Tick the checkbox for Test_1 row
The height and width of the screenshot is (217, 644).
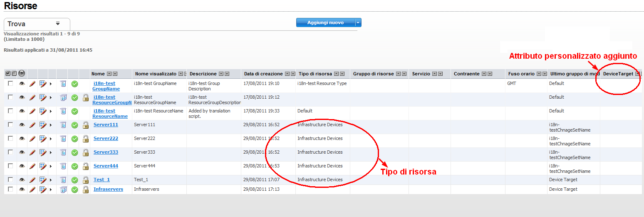click(x=10, y=180)
